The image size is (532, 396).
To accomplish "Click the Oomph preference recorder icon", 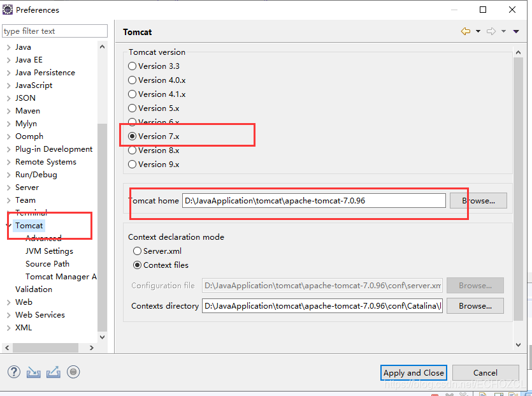I will tap(73, 372).
